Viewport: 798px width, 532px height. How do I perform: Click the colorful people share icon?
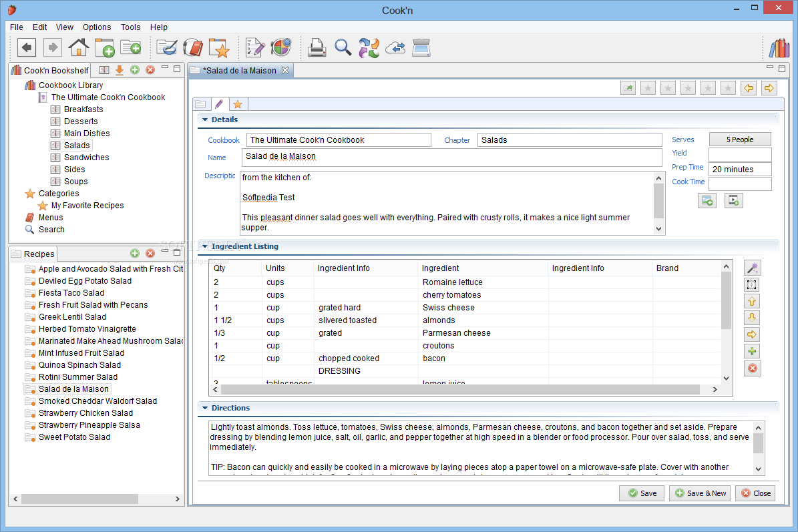(369, 48)
